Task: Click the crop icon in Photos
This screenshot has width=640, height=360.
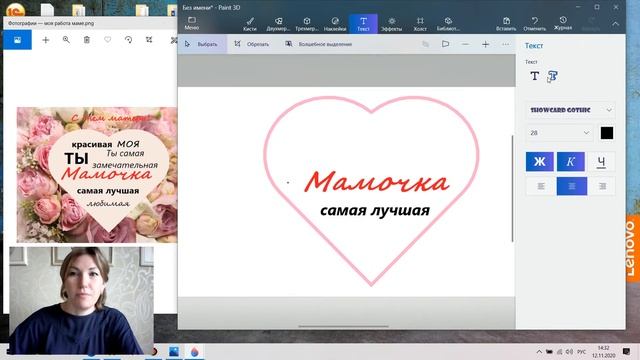Action: coord(149,40)
